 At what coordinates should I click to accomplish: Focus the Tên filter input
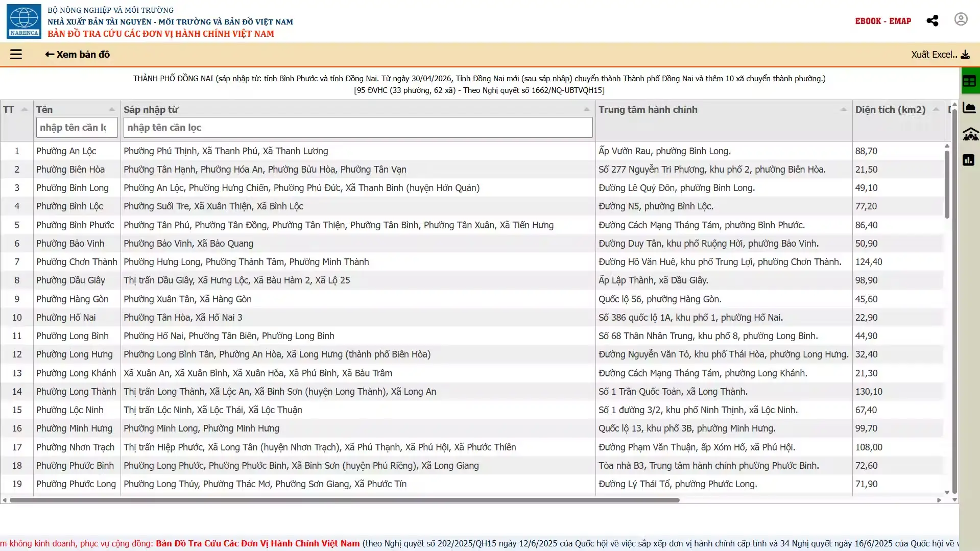77,128
